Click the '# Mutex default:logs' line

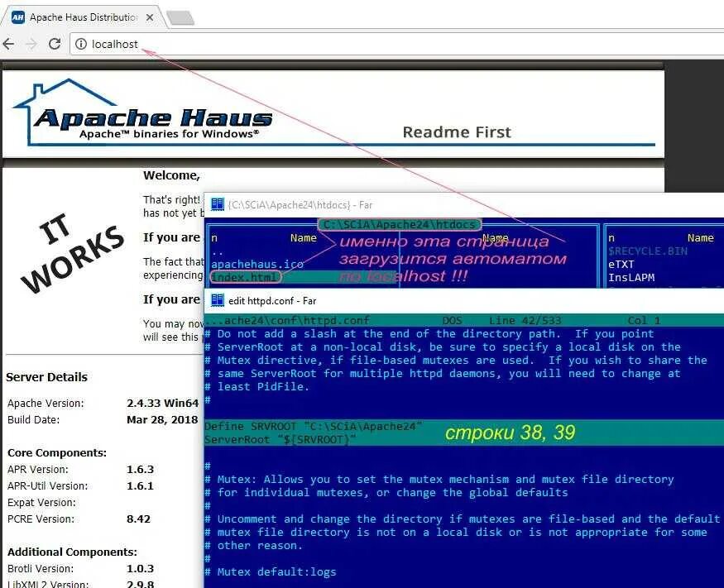pyautogui.click(x=270, y=572)
